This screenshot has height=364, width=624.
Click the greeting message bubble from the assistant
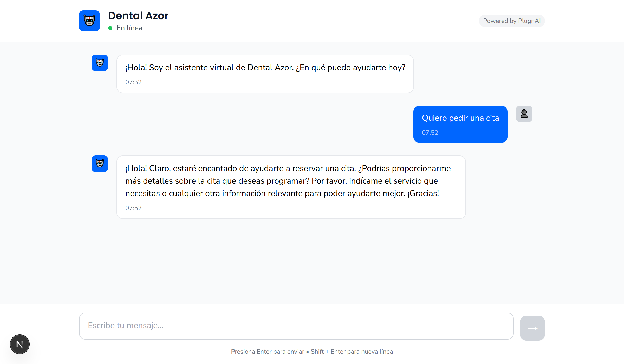coord(265,74)
